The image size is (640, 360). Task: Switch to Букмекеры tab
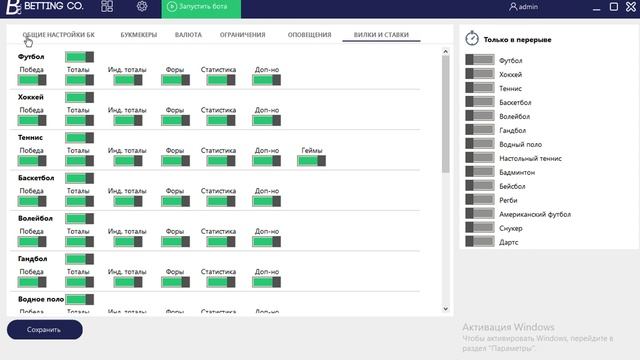tap(139, 35)
